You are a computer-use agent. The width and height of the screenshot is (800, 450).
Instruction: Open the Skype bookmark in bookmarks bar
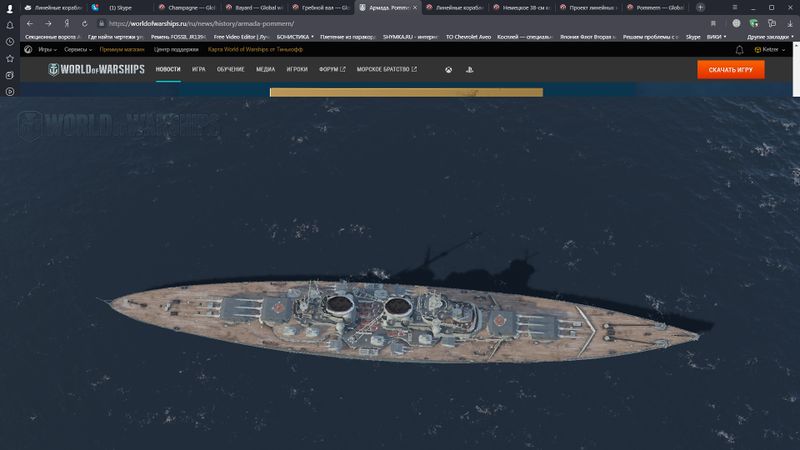(693, 37)
